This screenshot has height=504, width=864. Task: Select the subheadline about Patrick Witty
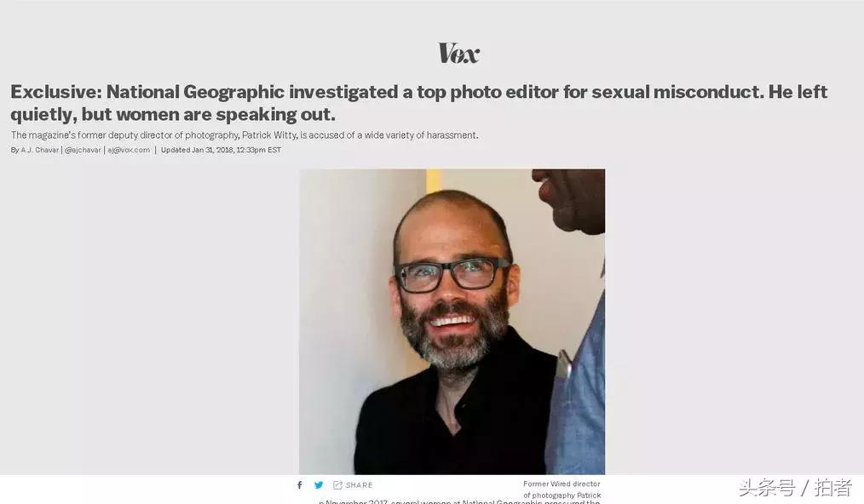(x=245, y=135)
